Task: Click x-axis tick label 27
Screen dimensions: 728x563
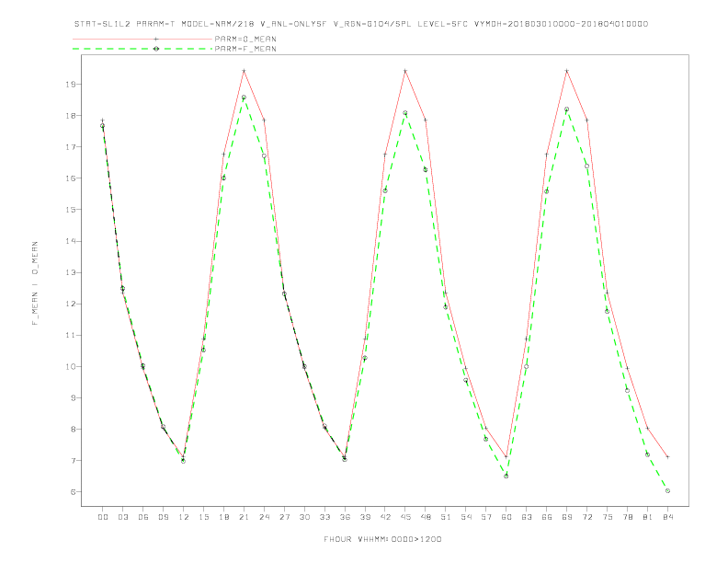Action: (x=284, y=517)
